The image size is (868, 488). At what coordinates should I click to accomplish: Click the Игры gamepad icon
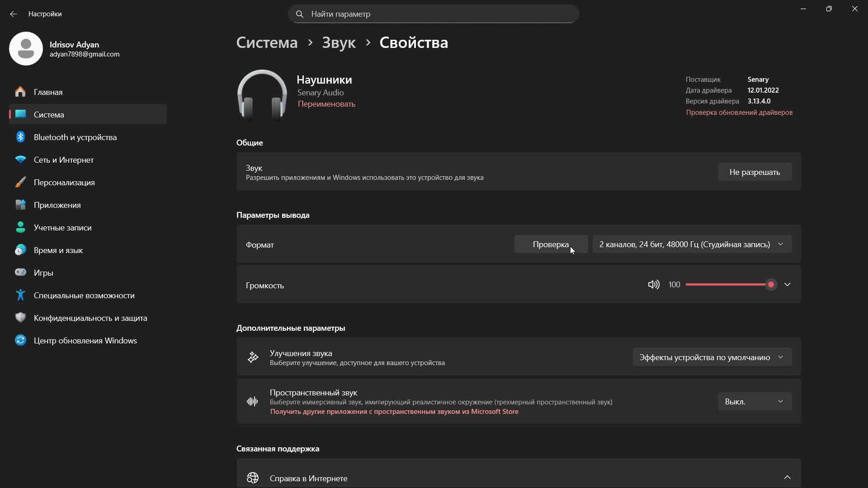20,272
